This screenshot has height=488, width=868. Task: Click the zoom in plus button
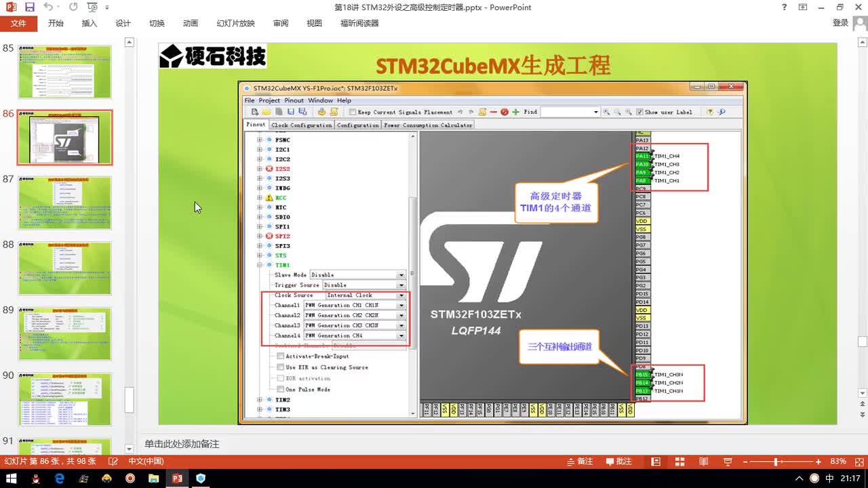(818, 462)
